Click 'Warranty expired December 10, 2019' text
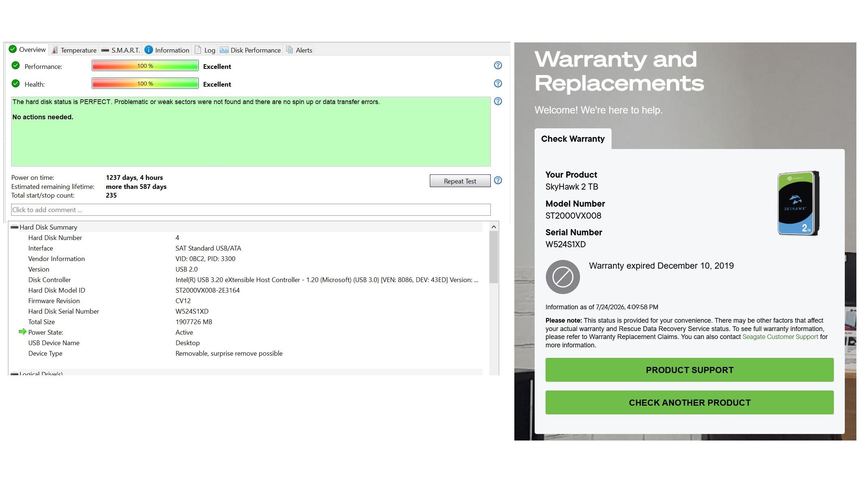This screenshot has height=488, width=868. (x=661, y=266)
